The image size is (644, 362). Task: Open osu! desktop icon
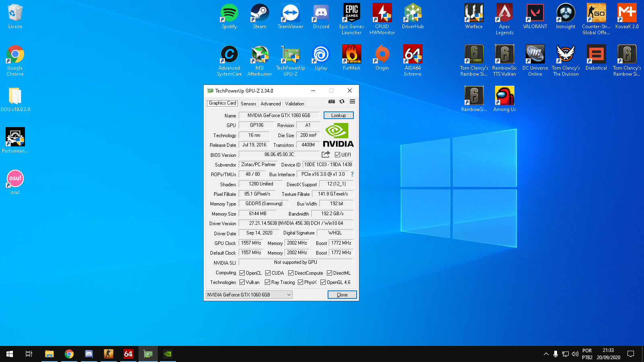tap(15, 182)
